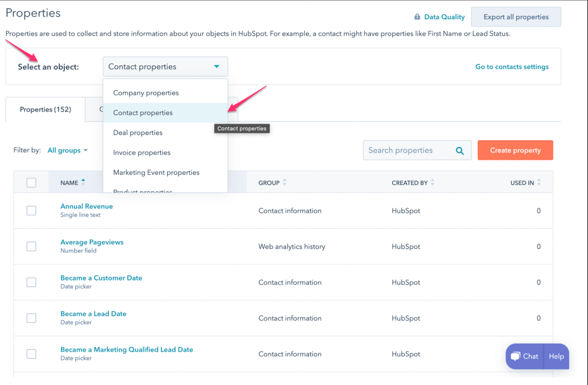Sort the table by the NAME column arrows
Image resolution: width=588 pixels, height=385 pixels.
tap(83, 182)
